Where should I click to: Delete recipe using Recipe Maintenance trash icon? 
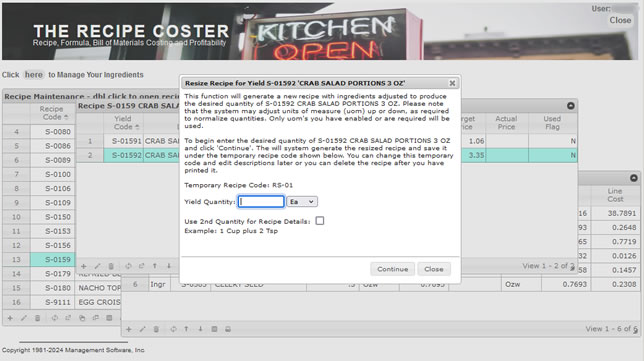coord(37,318)
